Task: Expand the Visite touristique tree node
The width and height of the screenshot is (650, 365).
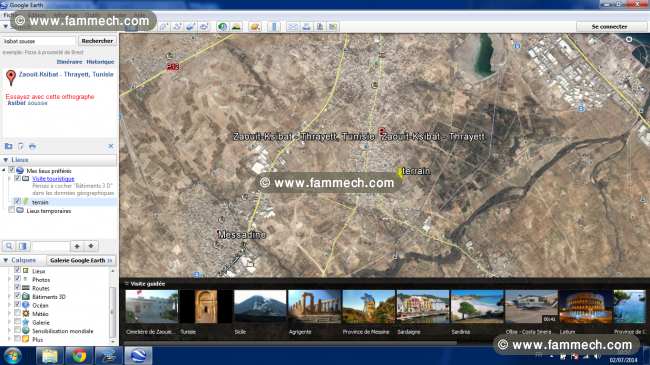Action: click(x=10, y=178)
